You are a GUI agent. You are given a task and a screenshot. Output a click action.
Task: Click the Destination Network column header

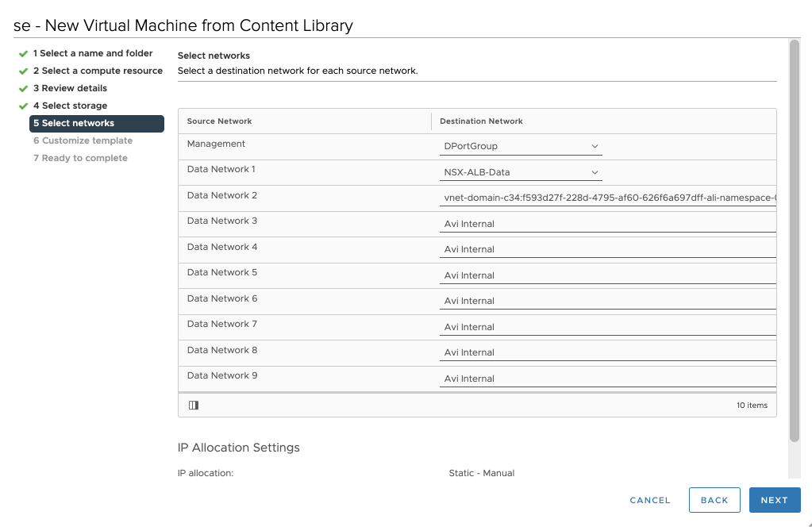[x=481, y=121]
